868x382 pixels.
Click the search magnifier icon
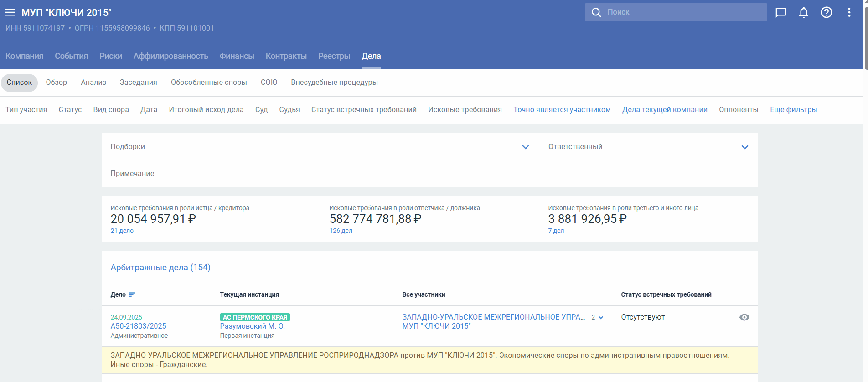(x=596, y=12)
